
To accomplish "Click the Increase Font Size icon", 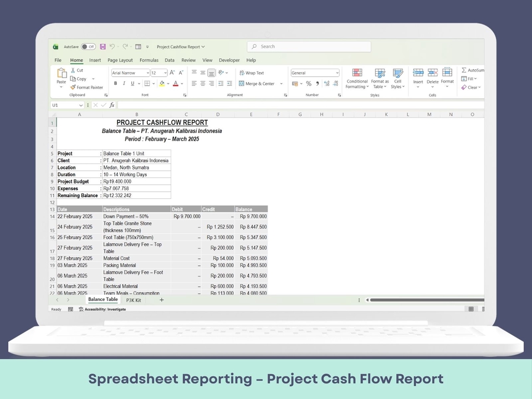I will [172, 73].
